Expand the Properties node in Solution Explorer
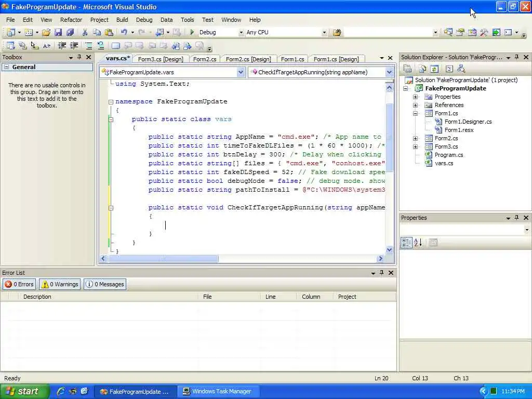This screenshot has height=399, width=532. click(415, 97)
